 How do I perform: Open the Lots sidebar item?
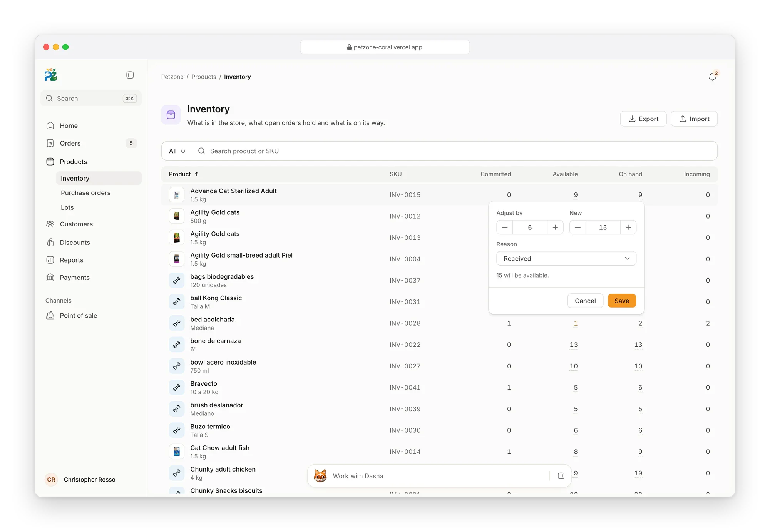[99, 207]
